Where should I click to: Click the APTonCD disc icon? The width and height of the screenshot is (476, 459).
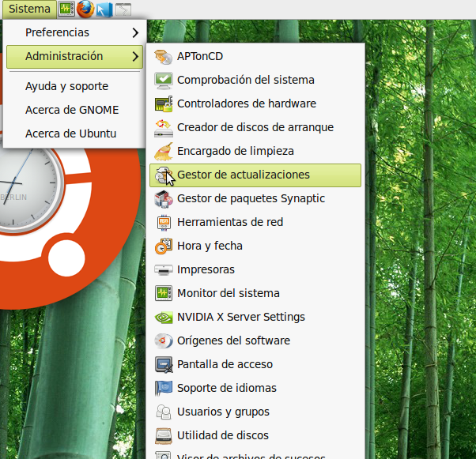(164, 57)
